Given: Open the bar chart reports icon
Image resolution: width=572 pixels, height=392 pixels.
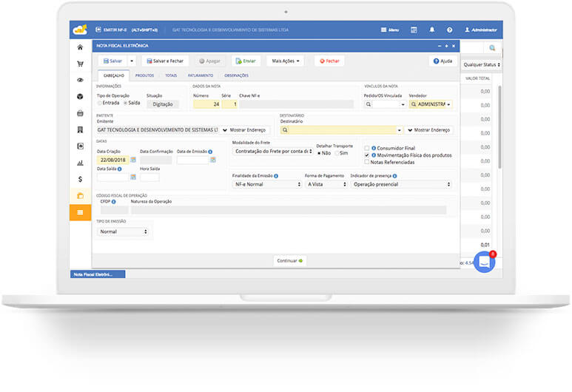Looking at the screenshot, I should 80,163.
